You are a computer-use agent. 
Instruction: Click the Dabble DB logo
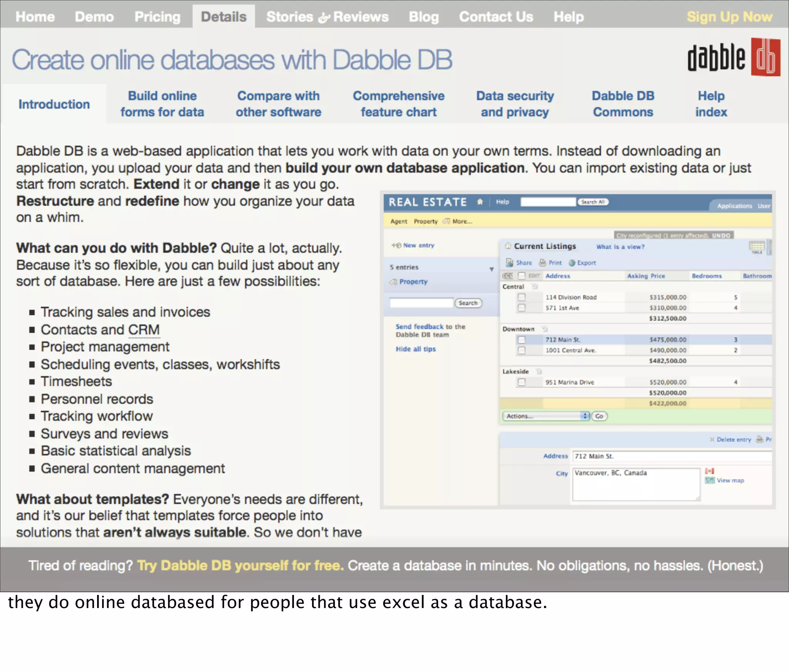[734, 58]
